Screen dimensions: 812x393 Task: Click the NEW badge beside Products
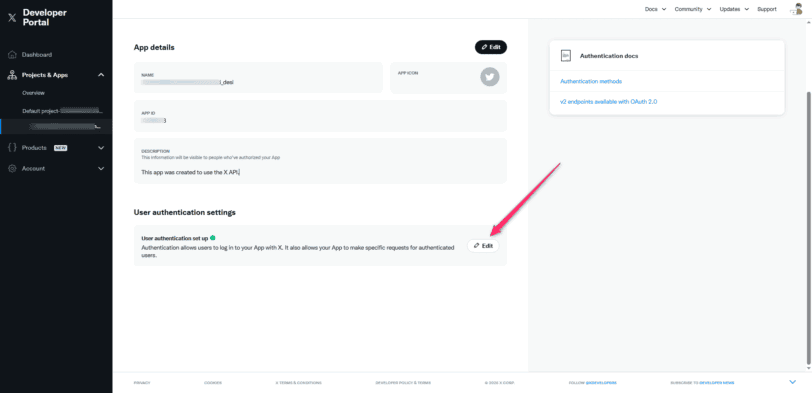click(61, 148)
